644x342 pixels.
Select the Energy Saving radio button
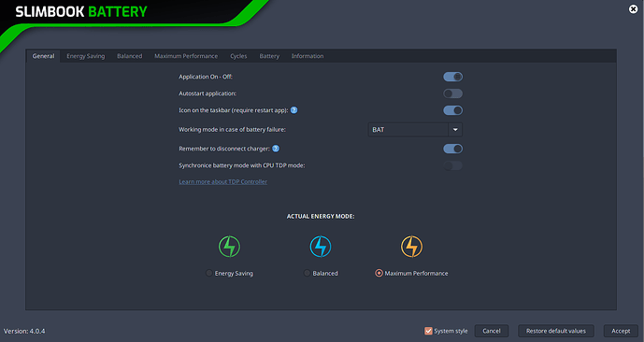point(209,273)
